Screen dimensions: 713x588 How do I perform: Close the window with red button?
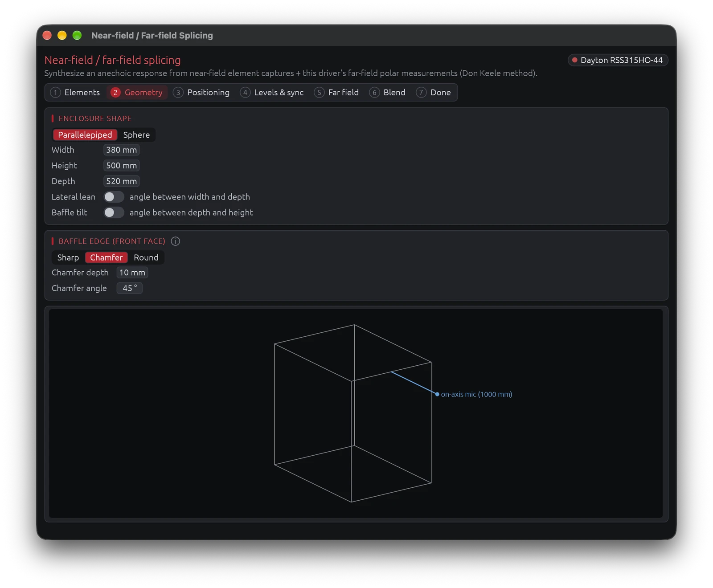click(47, 35)
